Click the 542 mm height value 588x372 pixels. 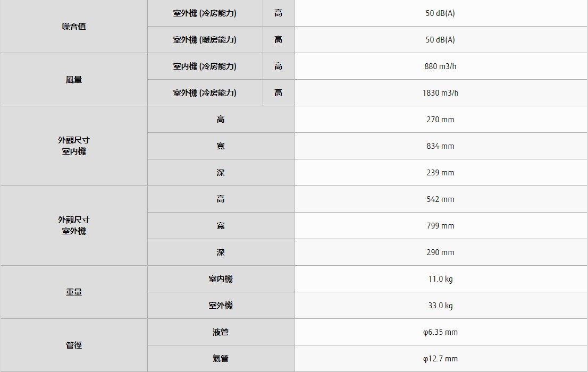[440, 199]
